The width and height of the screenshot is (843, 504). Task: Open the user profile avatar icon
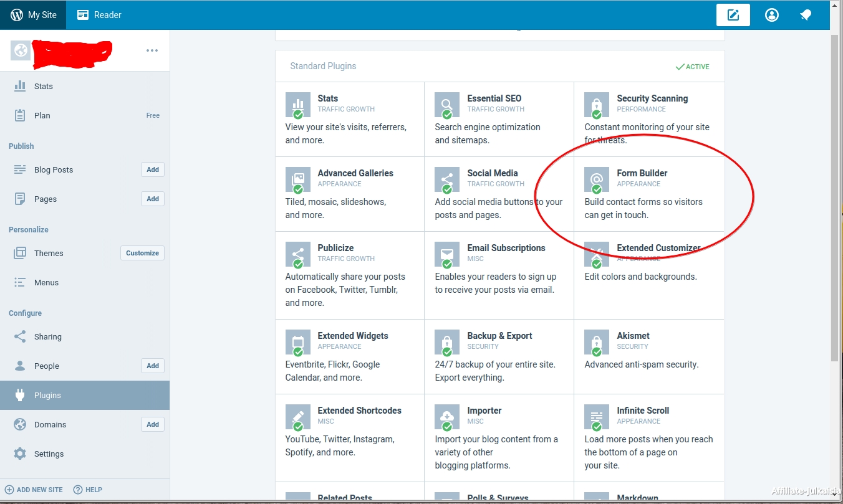click(772, 15)
